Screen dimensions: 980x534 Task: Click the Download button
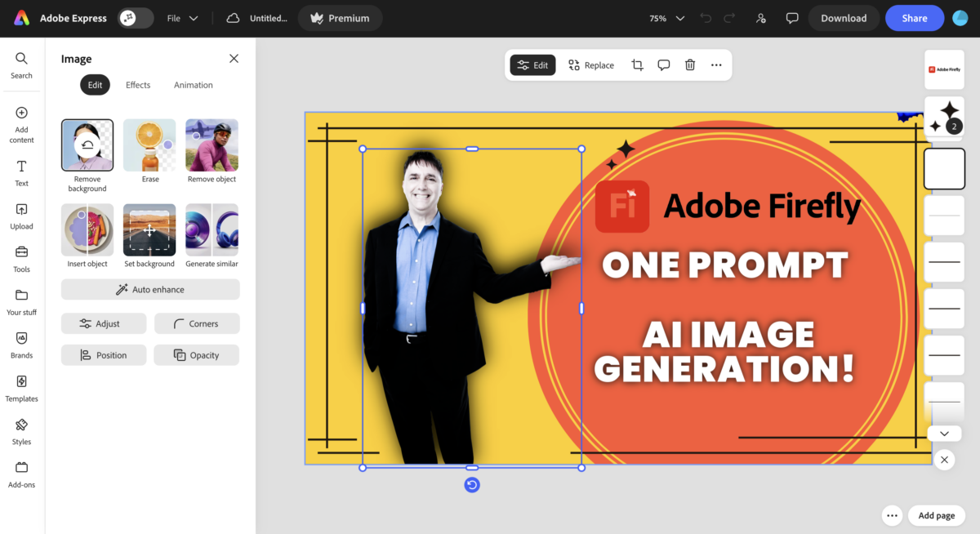click(844, 18)
